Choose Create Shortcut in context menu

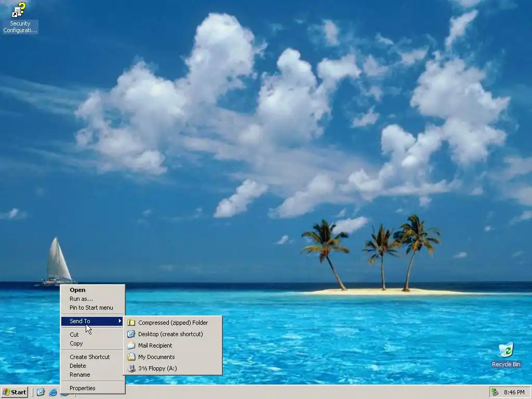click(x=92, y=357)
